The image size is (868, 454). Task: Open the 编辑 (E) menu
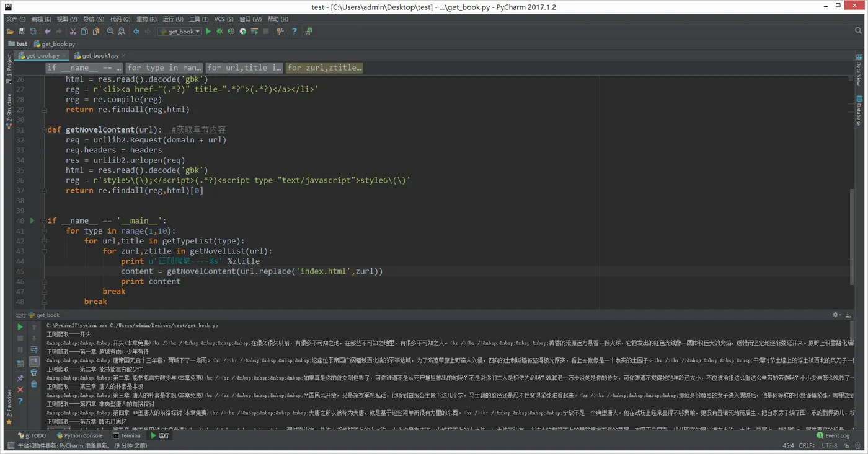(x=42, y=19)
